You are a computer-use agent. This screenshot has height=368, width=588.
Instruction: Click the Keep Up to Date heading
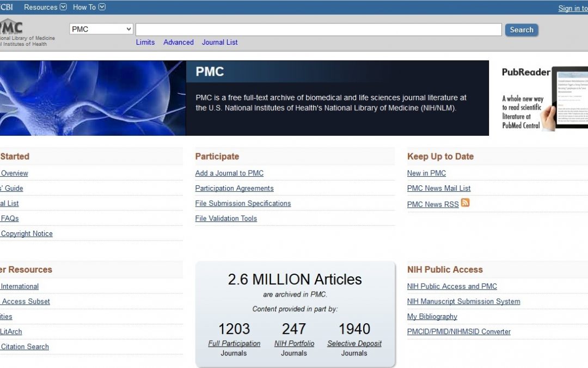coord(440,156)
